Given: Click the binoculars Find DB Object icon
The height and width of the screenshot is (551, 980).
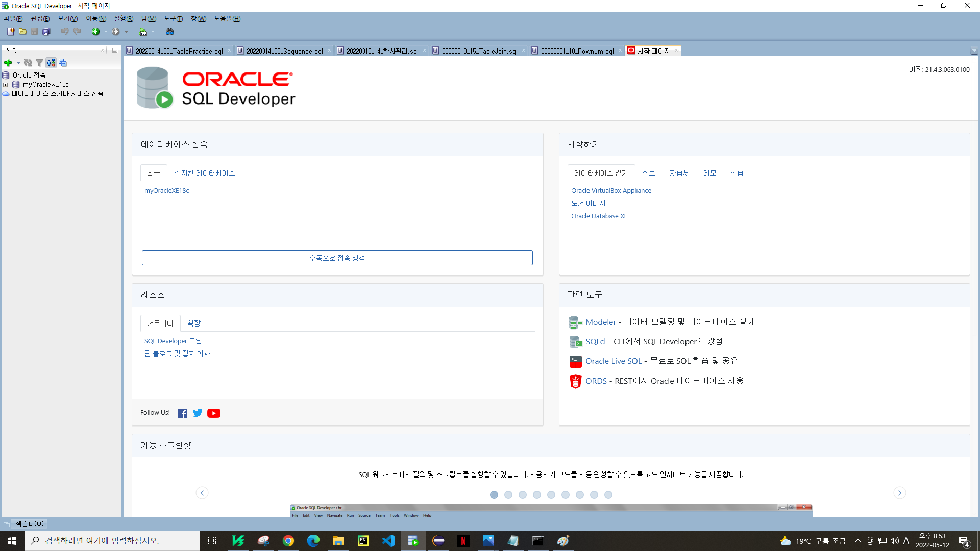Looking at the screenshot, I should coord(170,32).
